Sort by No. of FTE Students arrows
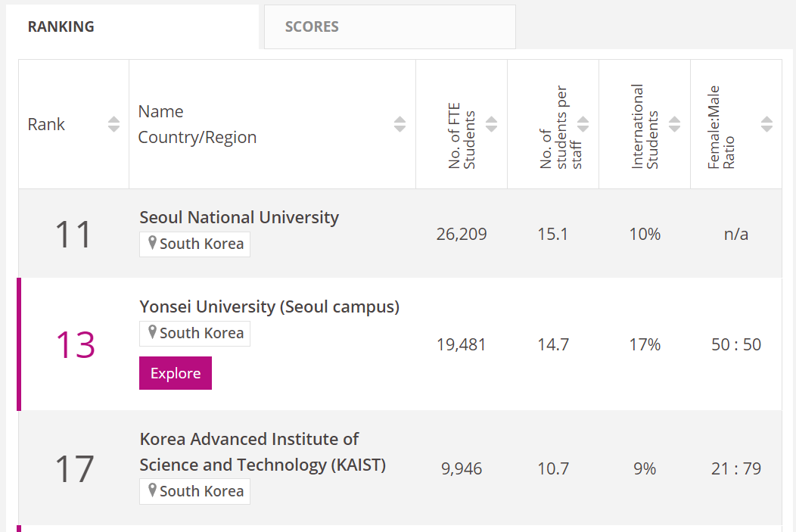The width and height of the screenshot is (796, 532). (491, 124)
